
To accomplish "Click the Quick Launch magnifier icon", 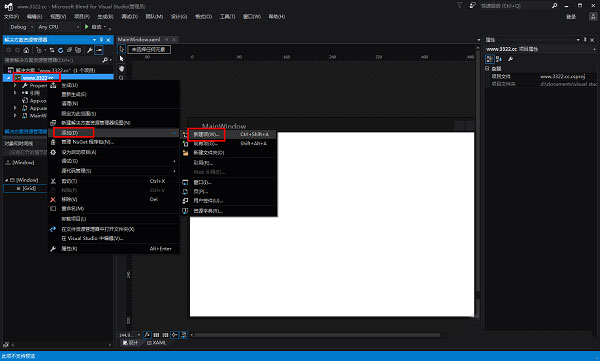I will coord(554,5).
